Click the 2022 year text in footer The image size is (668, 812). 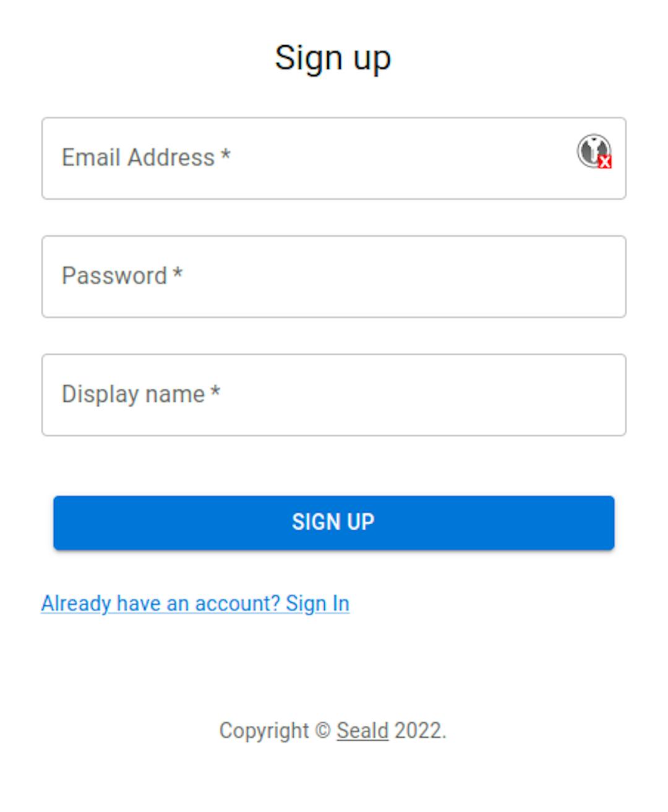click(420, 730)
